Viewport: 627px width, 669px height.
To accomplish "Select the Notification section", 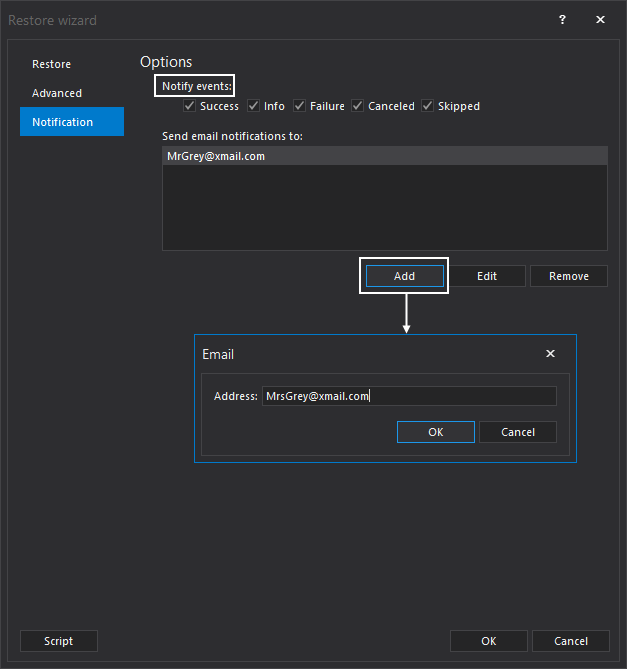I will coord(62,122).
